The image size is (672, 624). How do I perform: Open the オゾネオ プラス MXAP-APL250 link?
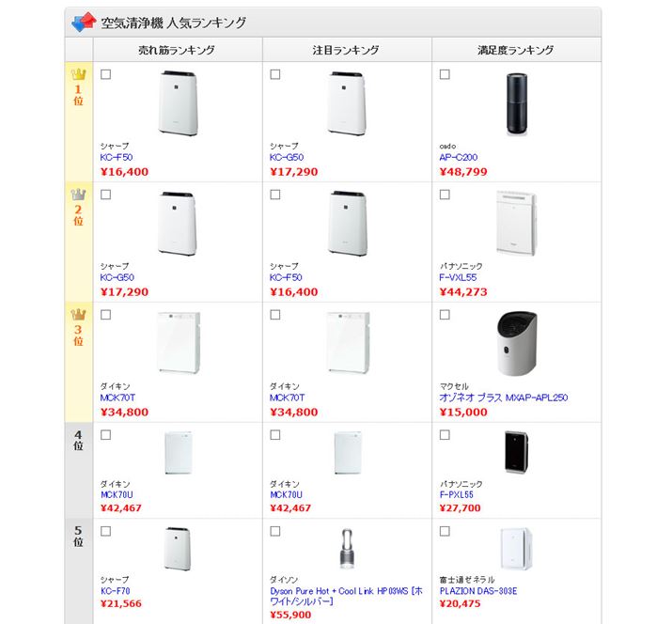point(503,398)
